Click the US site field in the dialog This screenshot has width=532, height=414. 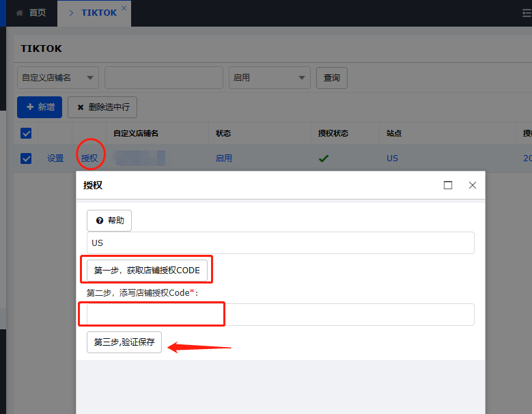point(281,243)
